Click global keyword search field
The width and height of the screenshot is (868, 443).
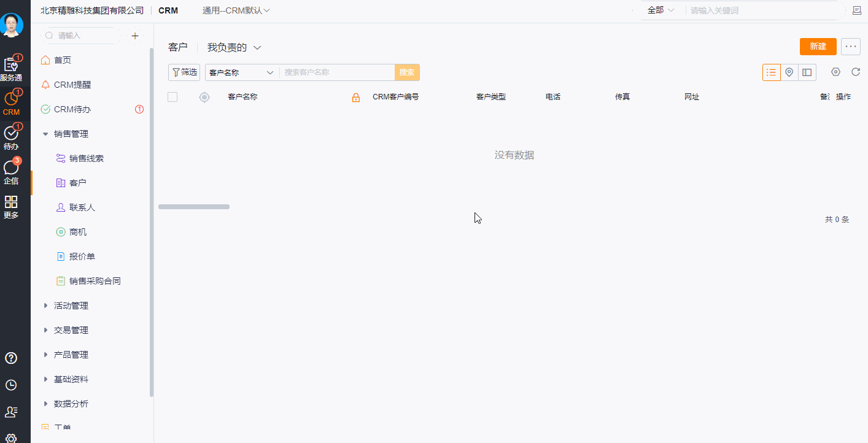(x=764, y=10)
